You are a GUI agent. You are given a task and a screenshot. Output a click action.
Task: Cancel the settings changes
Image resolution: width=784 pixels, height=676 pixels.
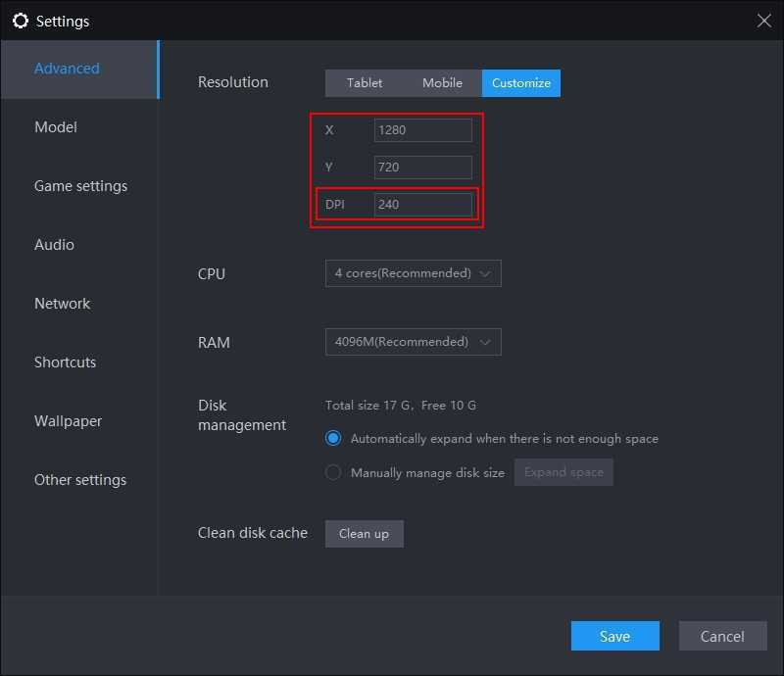click(722, 636)
